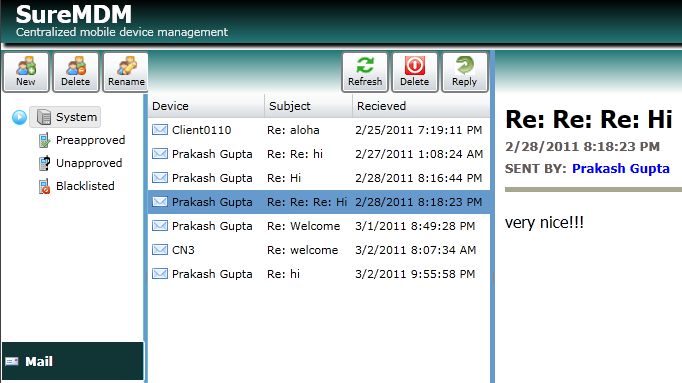This screenshot has width=682, height=383.
Task: Select message received 3/1/2011 8:49:28 PM
Action: (x=415, y=226)
